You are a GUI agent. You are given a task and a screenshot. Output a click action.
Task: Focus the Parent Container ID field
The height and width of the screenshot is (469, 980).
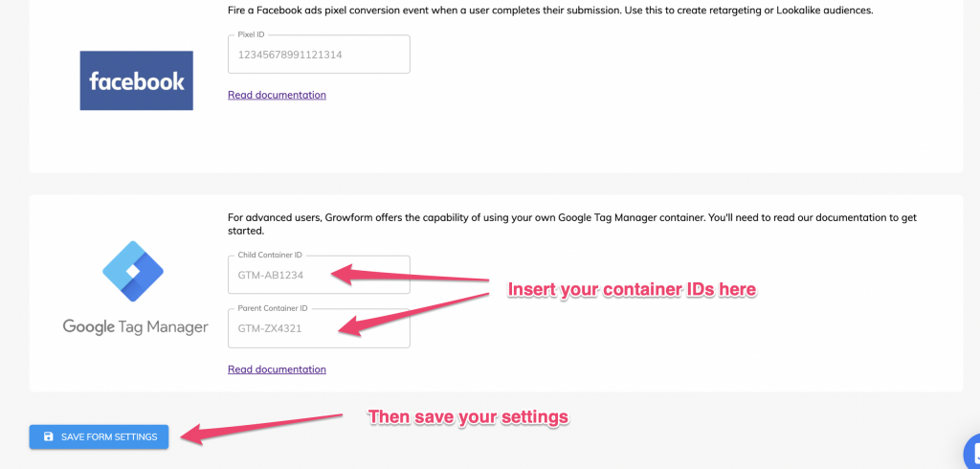(x=319, y=327)
